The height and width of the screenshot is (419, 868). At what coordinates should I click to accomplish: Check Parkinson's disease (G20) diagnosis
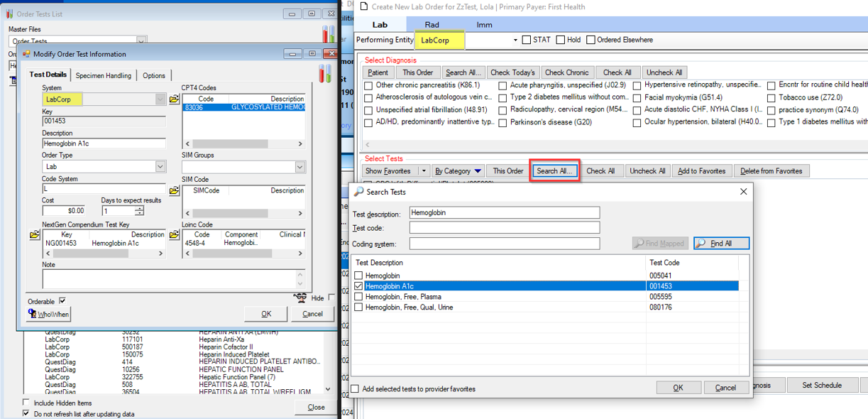(502, 123)
